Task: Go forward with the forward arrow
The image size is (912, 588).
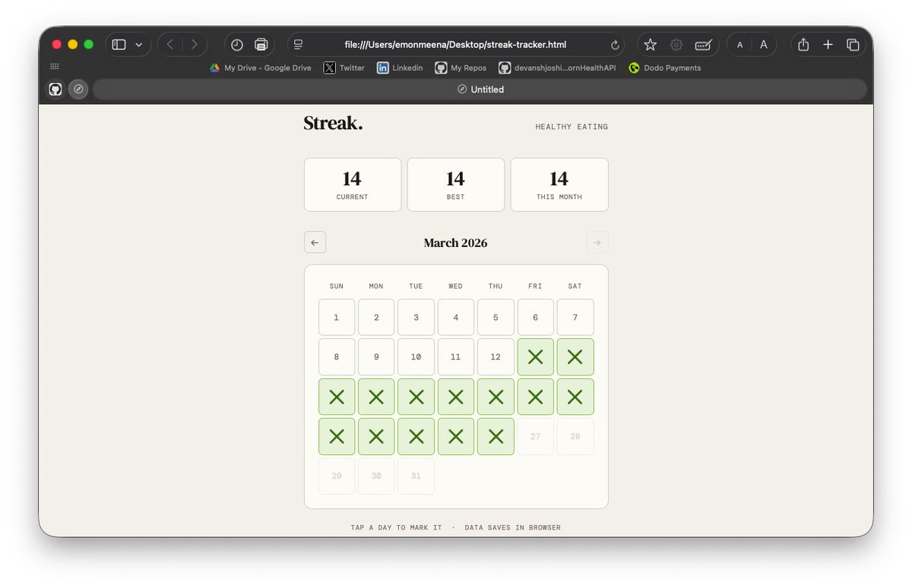Action: [x=194, y=45]
